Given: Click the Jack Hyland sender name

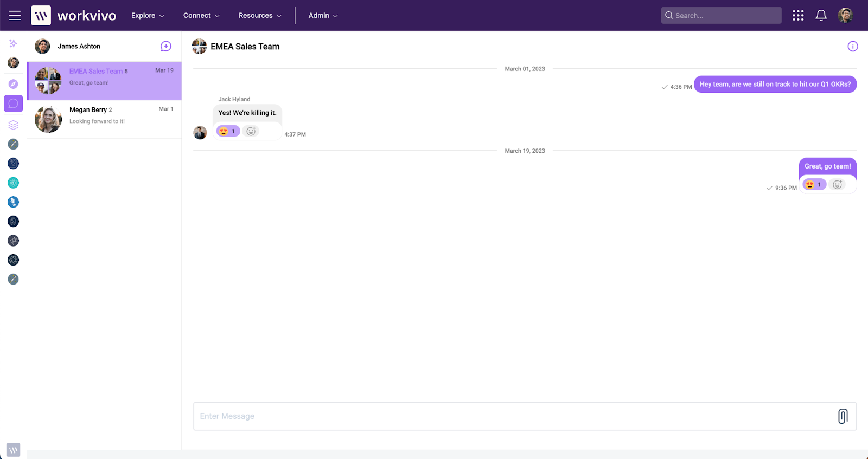Looking at the screenshot, I should pyautogui.click(x=234, y=99).
